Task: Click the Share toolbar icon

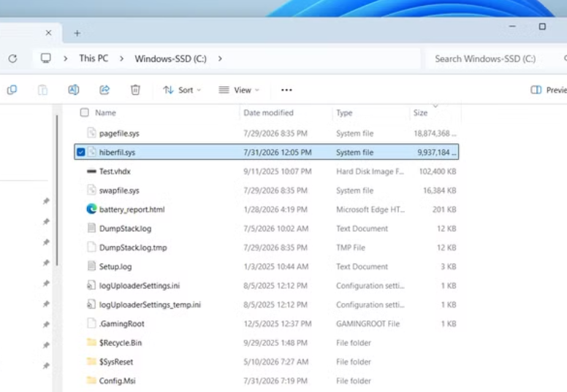Action: pos(104,90)
